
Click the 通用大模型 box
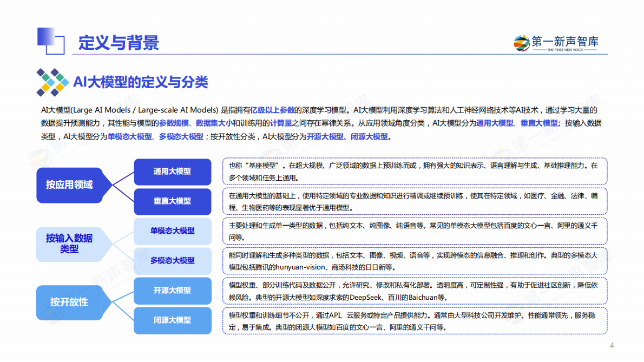coord(172,172)
